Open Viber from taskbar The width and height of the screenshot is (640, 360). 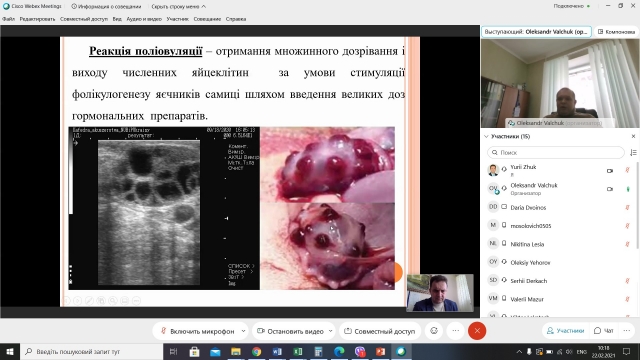coord(360,351)
